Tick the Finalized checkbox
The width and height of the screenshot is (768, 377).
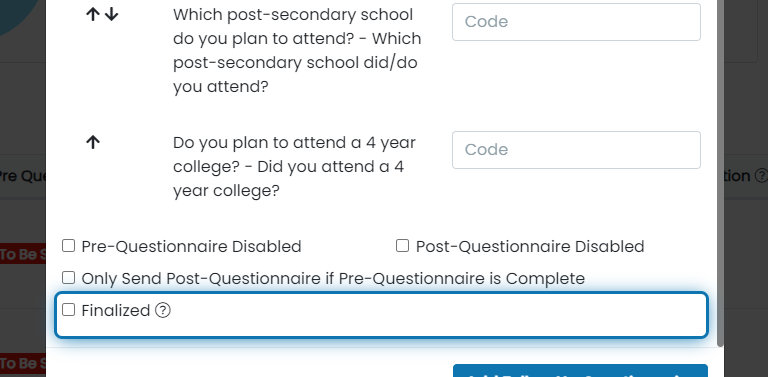[69, 310]
